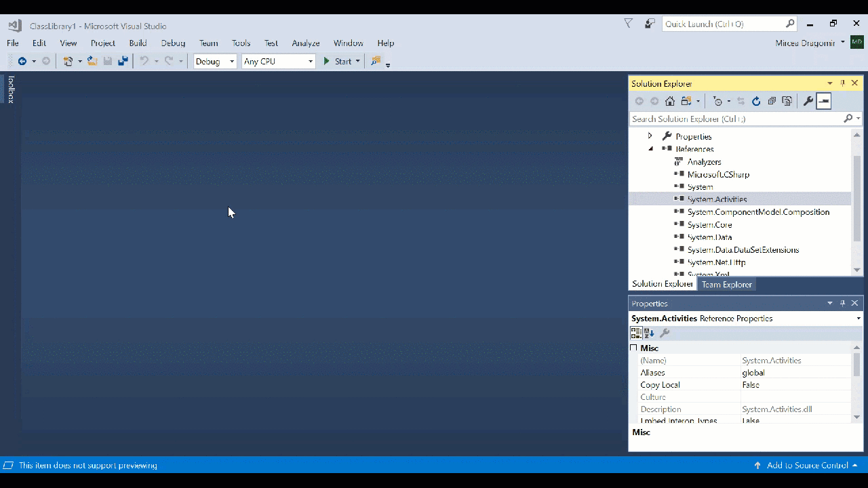Viewport: 868px width, 488px height.
Task: Click the Navigate Forward toolbar arrow
Action: (x=46, y=61)
